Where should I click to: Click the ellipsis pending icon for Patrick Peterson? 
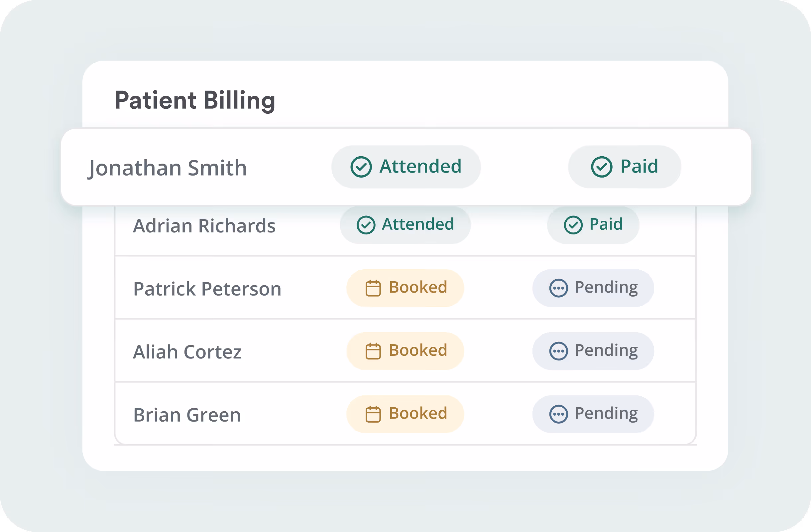point(558,288)
